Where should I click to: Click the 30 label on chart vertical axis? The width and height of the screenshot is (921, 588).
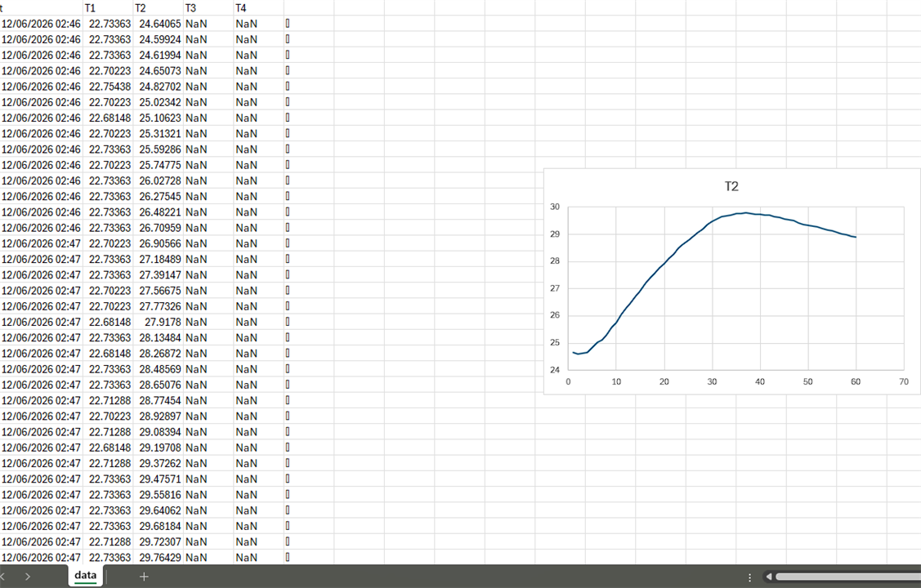pos(554,207)
